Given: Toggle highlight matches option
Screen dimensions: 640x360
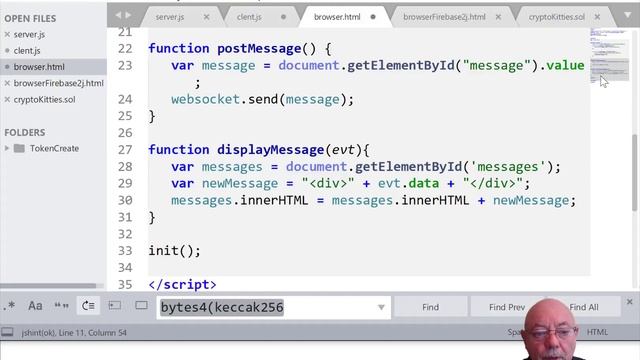Looking at the screenshot, I should (x=141, y=306).
